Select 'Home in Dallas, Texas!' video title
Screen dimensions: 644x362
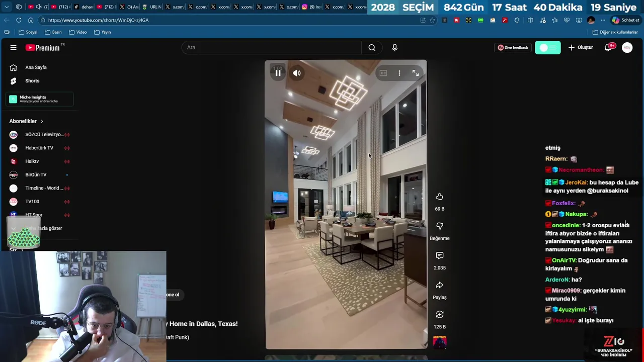203,324
